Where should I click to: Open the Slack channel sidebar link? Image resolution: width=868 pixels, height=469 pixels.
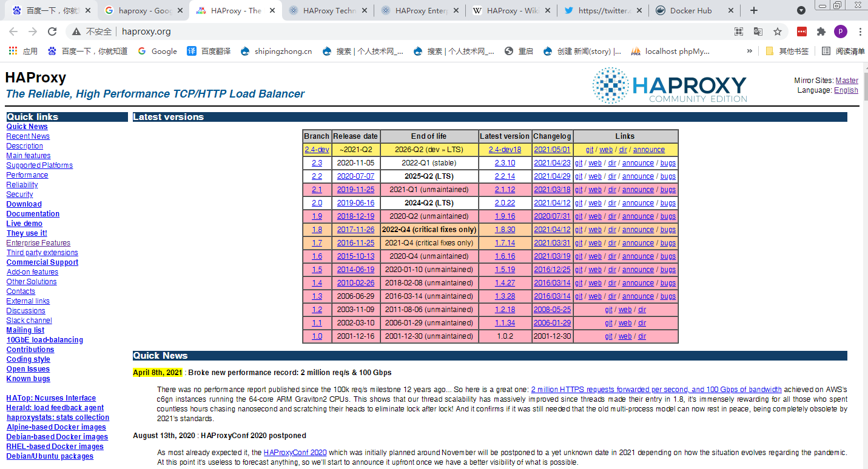click(x=29, y=321)
